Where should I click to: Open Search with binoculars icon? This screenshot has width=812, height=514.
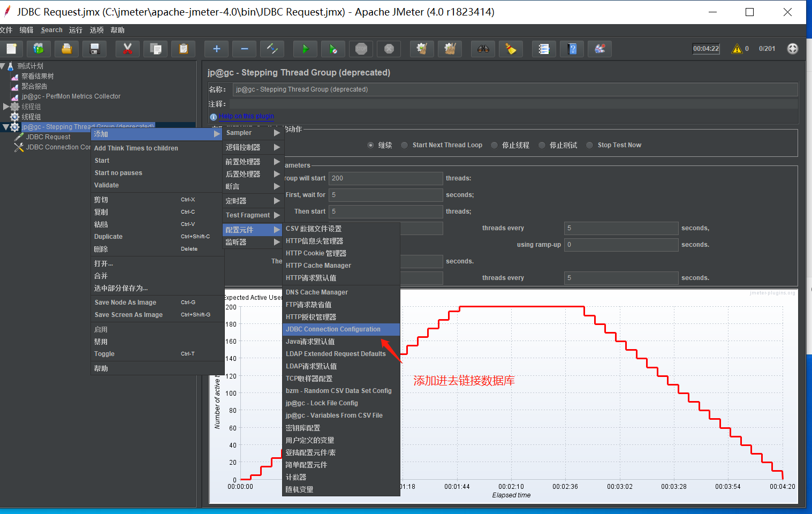pyautogui.click(x=483, y=49)
